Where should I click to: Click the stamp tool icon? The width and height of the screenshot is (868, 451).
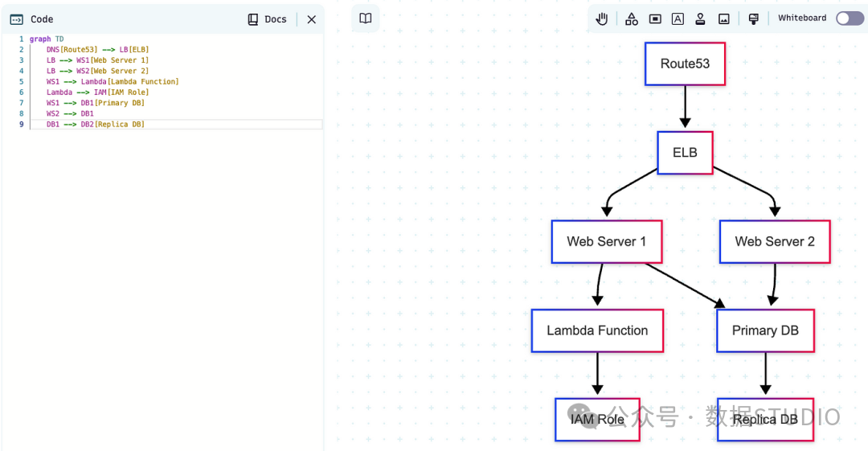tap(700, 18)
